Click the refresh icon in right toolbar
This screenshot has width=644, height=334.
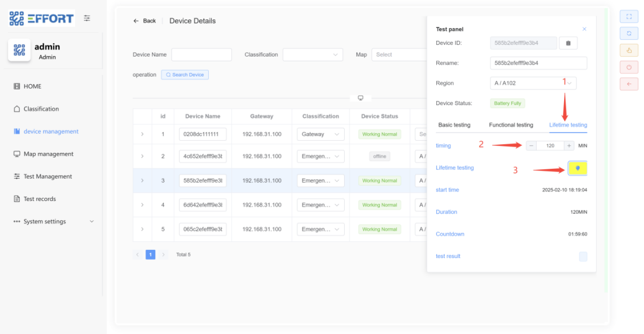coord(629,33)
